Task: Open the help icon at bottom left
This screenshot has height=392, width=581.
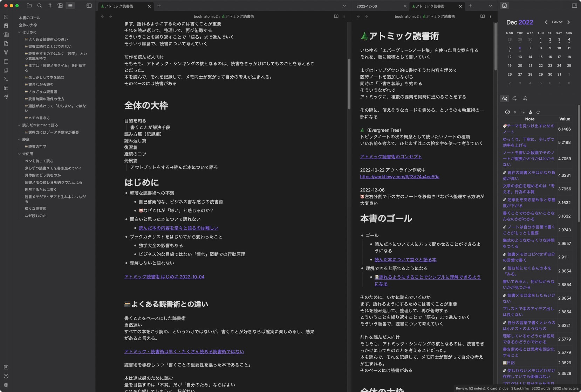Action: tap(6, 376)
